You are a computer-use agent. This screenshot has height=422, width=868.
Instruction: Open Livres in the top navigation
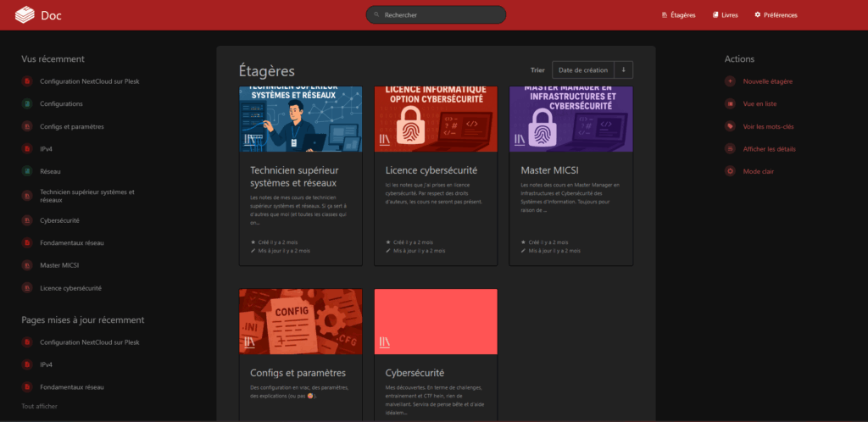pos(725,15)
